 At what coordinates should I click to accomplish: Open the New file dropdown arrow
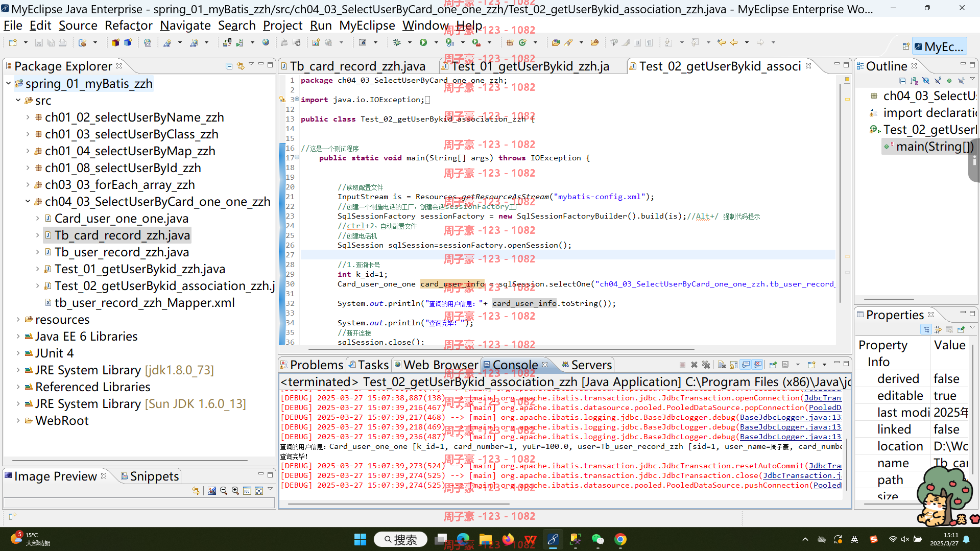pyautogui.click(x=25, y=43)
